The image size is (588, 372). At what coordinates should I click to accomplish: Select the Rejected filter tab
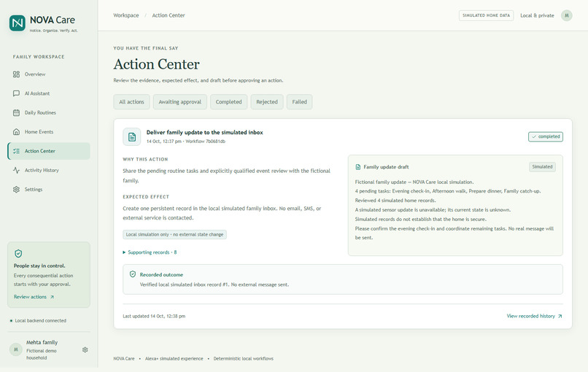(x=267, y=102)
